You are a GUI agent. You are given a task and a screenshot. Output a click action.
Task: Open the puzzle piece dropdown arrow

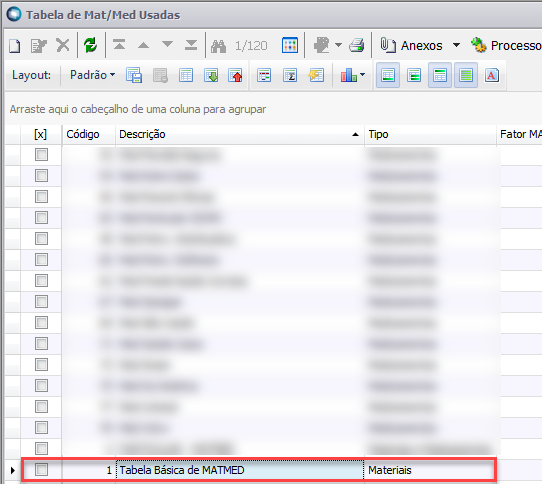[339, 45]
